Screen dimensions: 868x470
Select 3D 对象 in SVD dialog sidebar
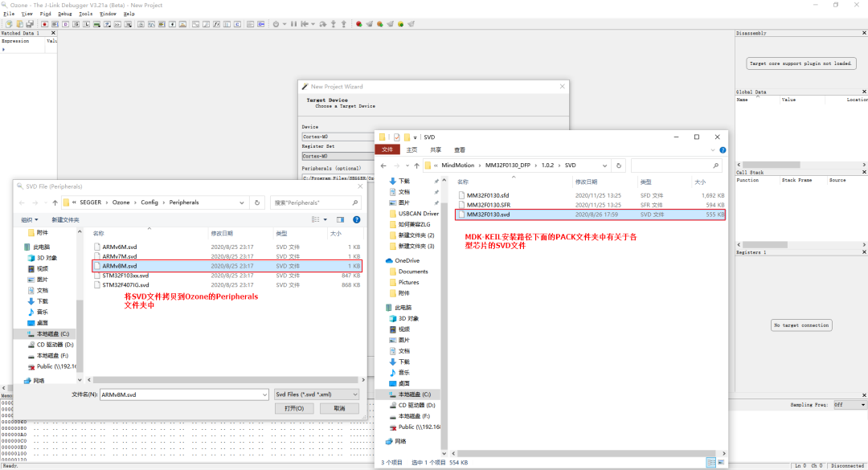(x=43, y=258)
